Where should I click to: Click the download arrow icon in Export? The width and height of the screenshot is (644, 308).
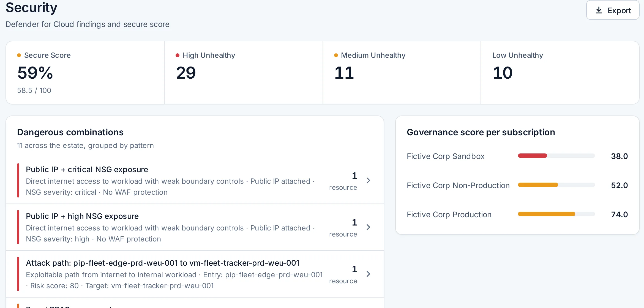(x=599, y=10)
